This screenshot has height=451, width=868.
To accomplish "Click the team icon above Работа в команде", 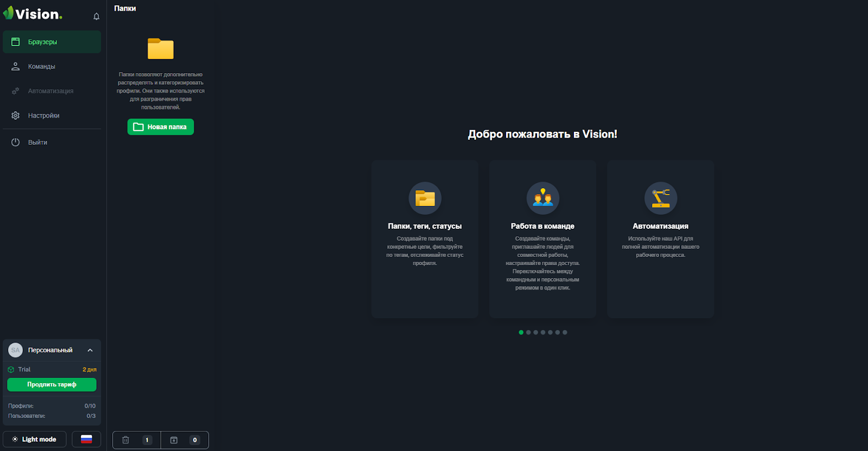I will coord(542,198).
